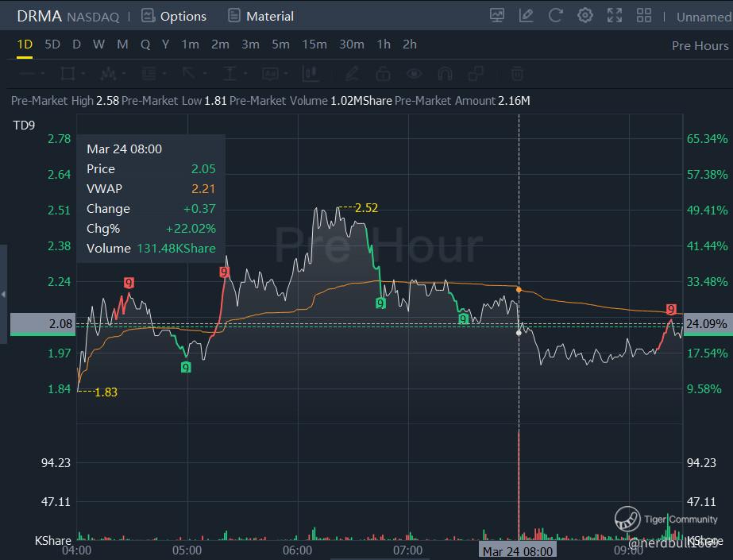733x560 pixels.
Task: Switch to the Y yearly timeframe tab
Action: pos(165,44)
